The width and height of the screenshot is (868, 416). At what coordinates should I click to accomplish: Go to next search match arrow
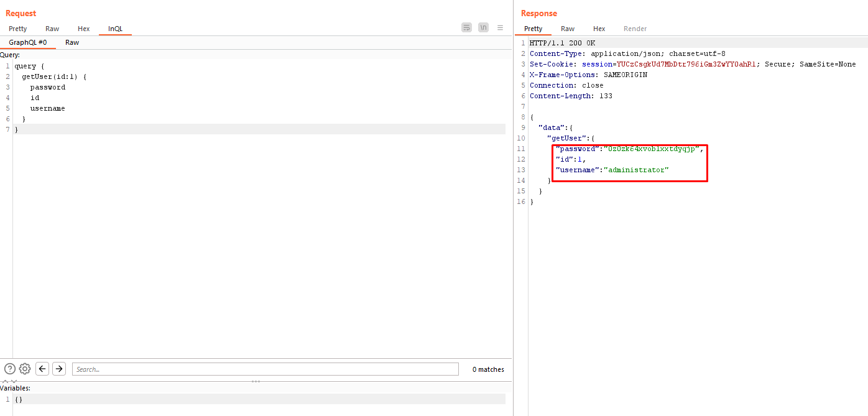59,369
